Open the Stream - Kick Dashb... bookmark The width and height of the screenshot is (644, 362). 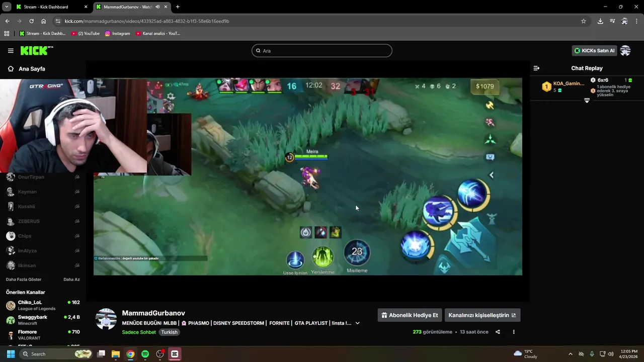[42, 34]
